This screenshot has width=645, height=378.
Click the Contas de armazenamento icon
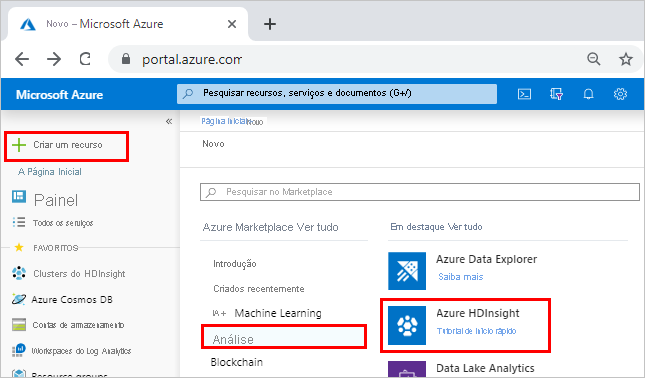[x=19, y=325]
